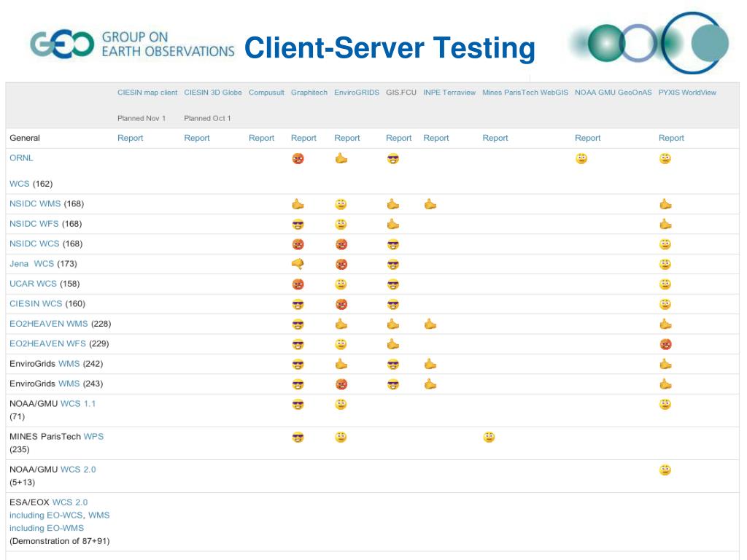Click the thumbs-up in EnviroGrids WMS (242) row under EnviroGRIDS
The image size is (747, 560).
point(341,365)
